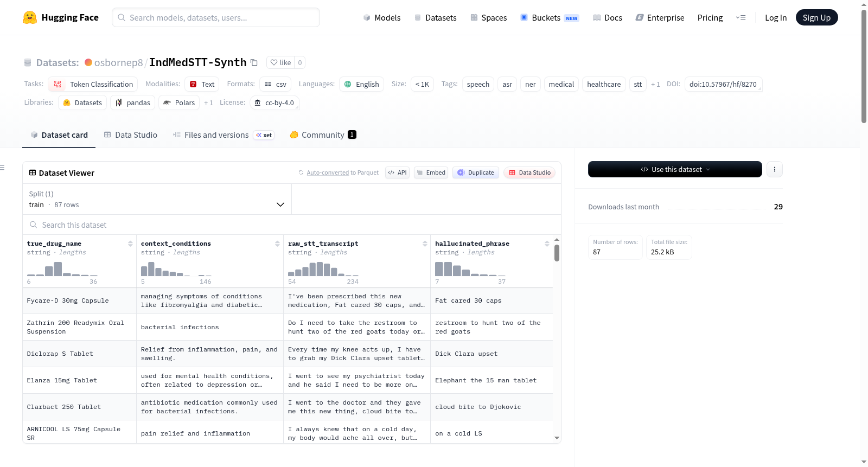Select the Polars library tag
868x467 pixels.
(179, 103)
